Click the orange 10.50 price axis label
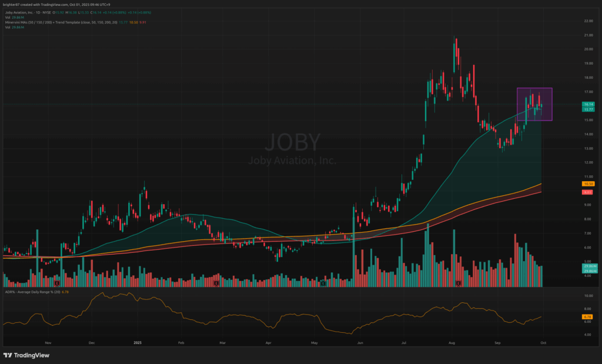This screenshot has width=602, height=364. 587,184
